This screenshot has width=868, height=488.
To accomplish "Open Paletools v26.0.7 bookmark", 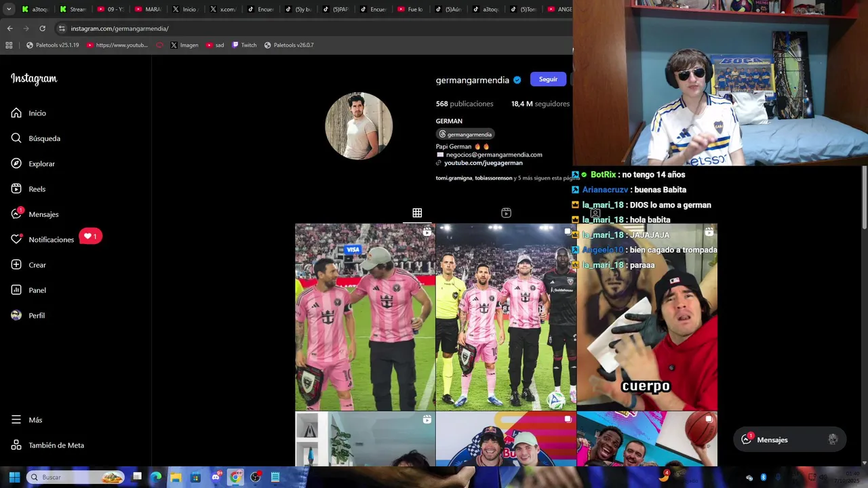I will (x=289, y=45).
